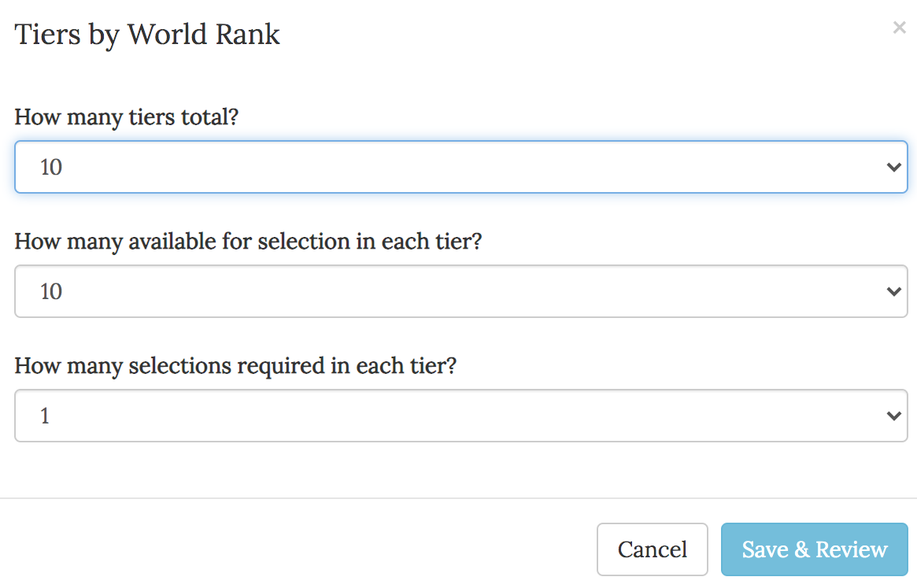The height and width of the screenshot is (588, 917).
Task: Click the Save & Review button
Action: (x=814, y=549)
